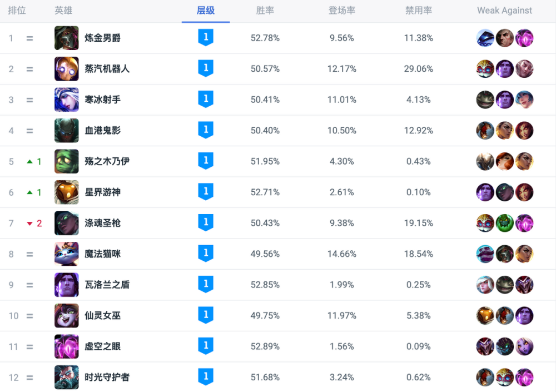556x392 pixels.
Task: Sort by 禁用率 column header
Action: (419, 11)
